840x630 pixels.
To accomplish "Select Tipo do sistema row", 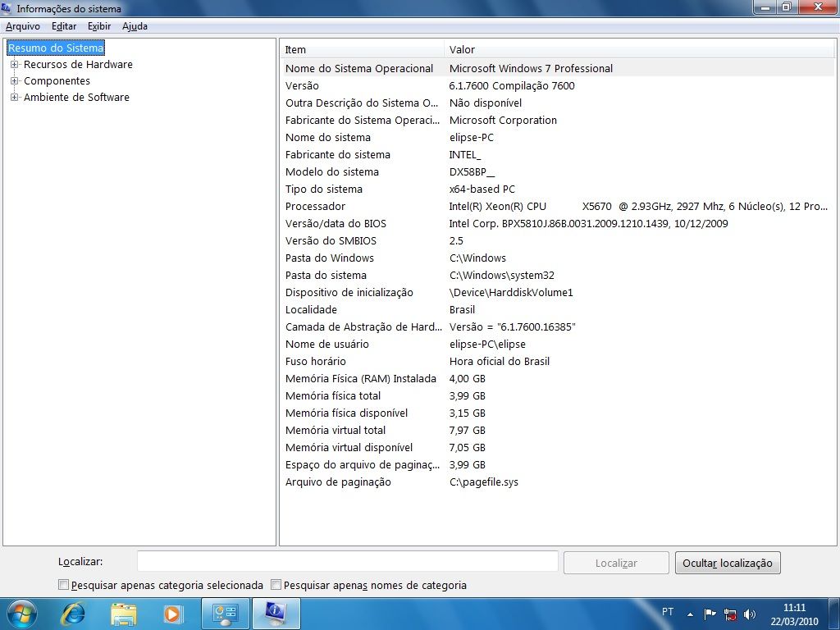I will 557,189.
